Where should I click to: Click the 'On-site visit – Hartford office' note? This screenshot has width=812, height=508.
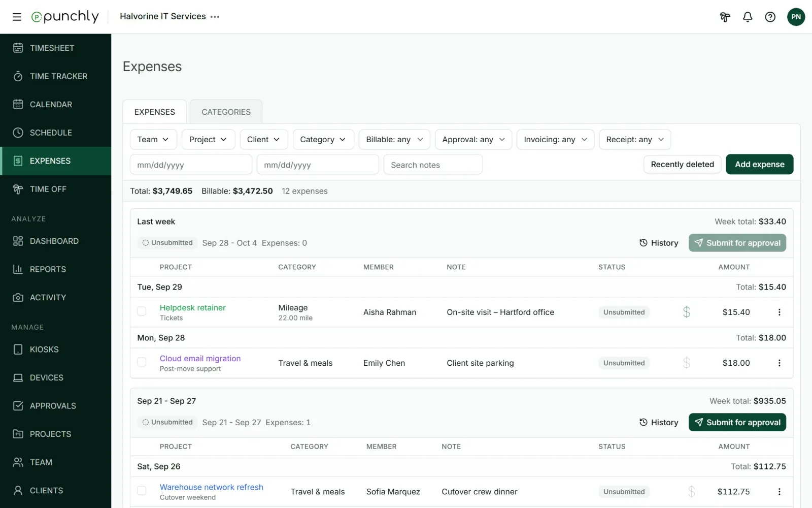(500, 312)
